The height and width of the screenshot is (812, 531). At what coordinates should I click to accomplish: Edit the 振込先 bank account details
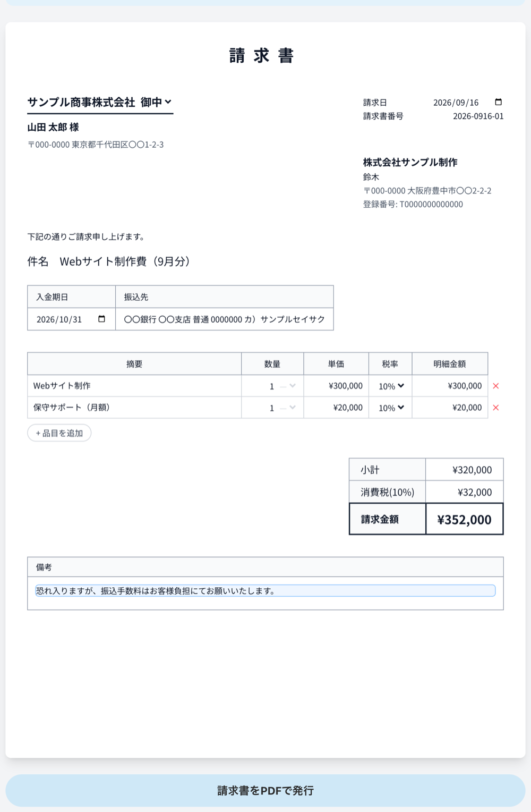pos(224,319)
